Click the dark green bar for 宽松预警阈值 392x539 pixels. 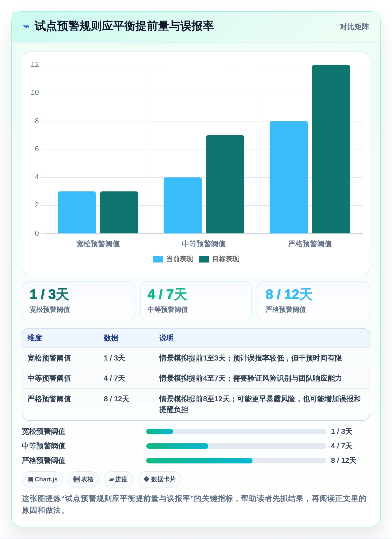[x=119, y=212]
